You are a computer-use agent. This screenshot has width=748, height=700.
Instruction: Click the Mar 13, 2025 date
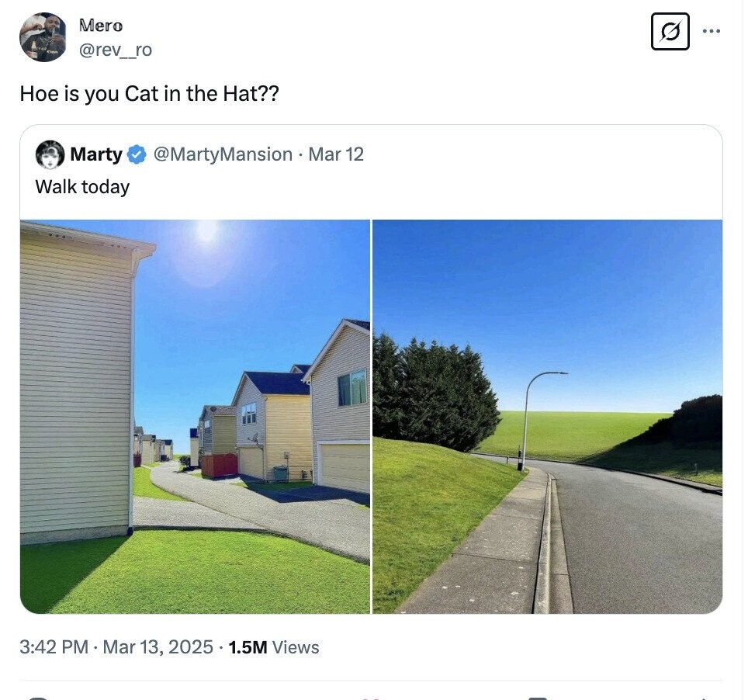point(158,647)
